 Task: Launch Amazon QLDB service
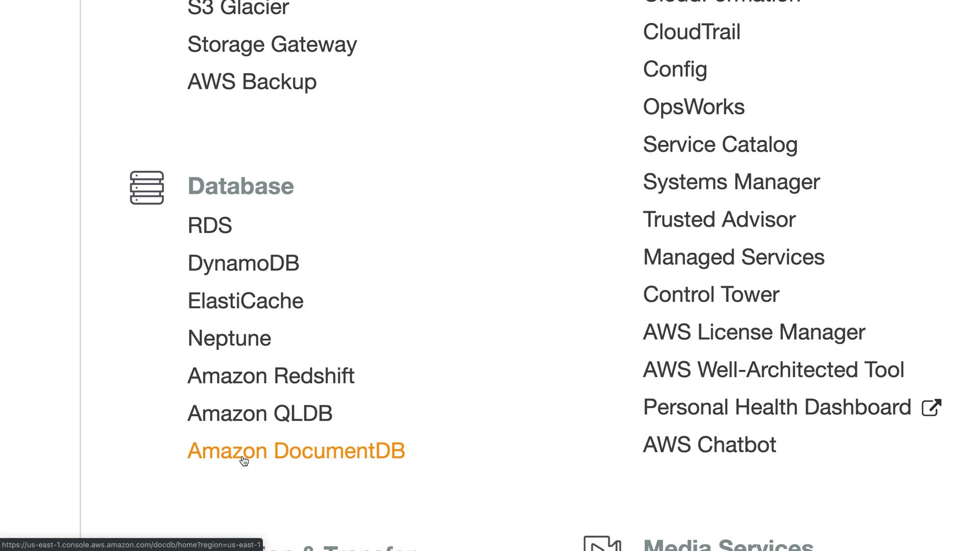[x=260, y=413]
